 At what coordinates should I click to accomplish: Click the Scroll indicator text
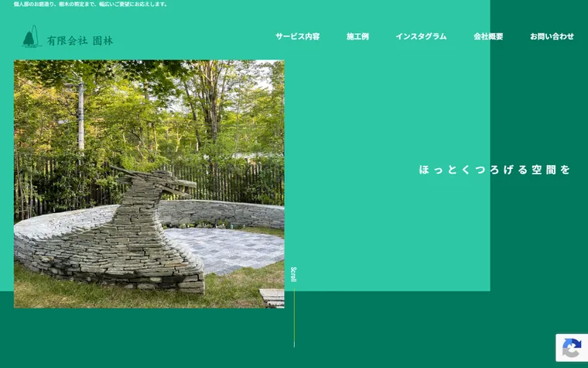coord(294,274)
